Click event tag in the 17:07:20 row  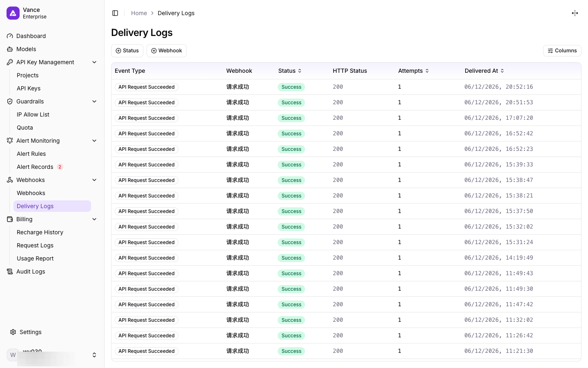point(147,118)
